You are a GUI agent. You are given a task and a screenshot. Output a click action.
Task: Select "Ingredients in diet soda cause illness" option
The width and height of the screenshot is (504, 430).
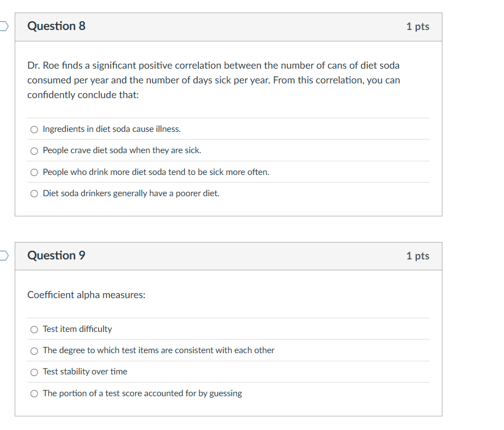(34, 129)
